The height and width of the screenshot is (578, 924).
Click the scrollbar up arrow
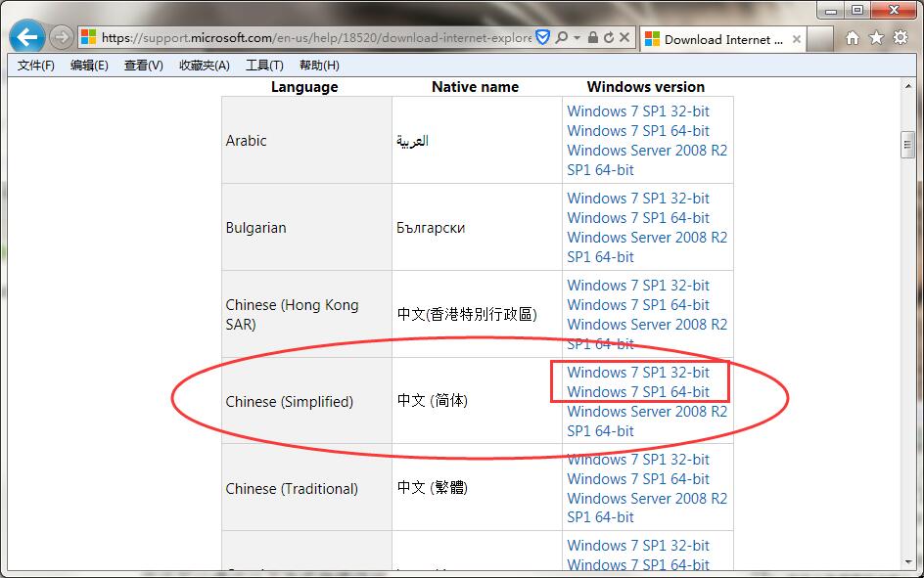click(x=908, y=86)
